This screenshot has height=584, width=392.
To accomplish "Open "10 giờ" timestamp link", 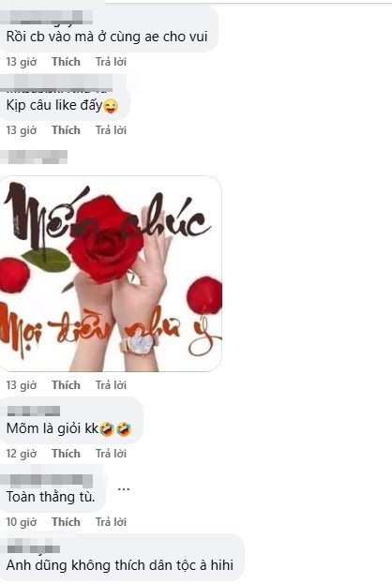I will pos(22,522).
